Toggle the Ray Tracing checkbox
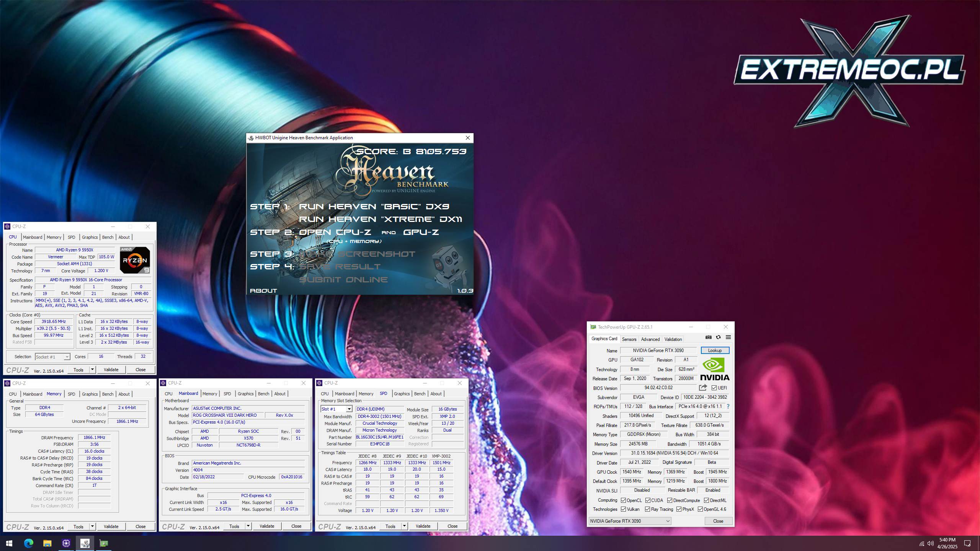This screenshot has width=980, height=551. click(647, 509)
